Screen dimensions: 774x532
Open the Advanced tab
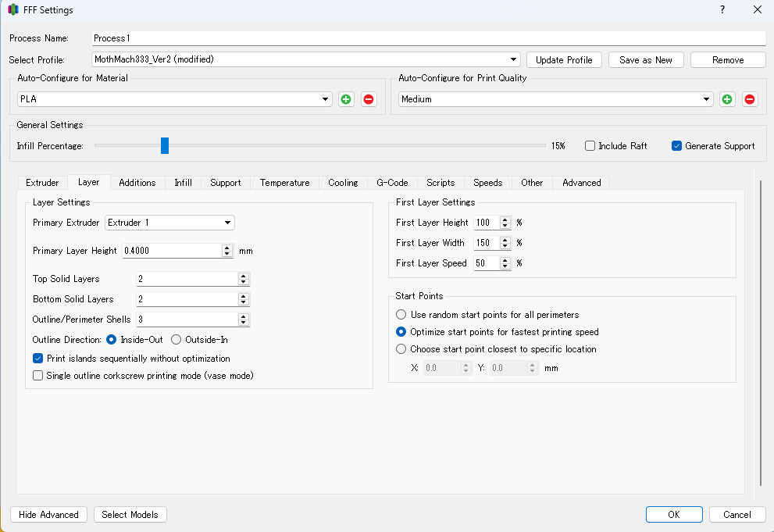point(582,183)
